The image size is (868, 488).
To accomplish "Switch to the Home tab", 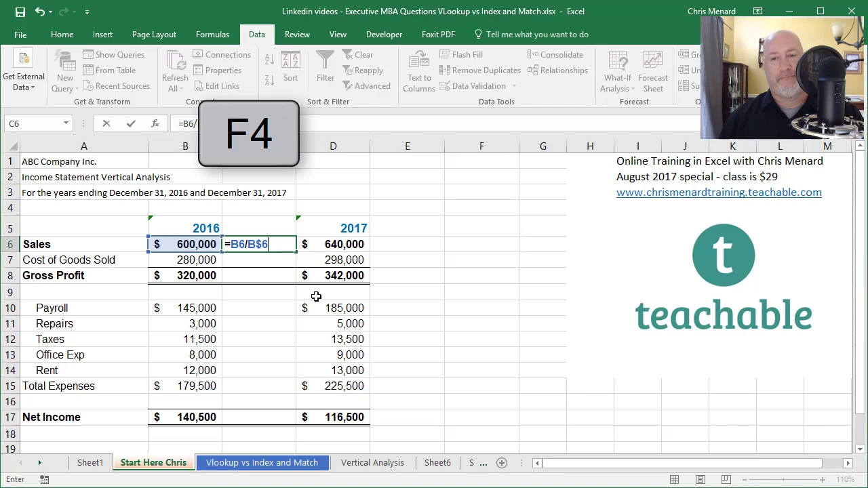I will click(62, 35).
